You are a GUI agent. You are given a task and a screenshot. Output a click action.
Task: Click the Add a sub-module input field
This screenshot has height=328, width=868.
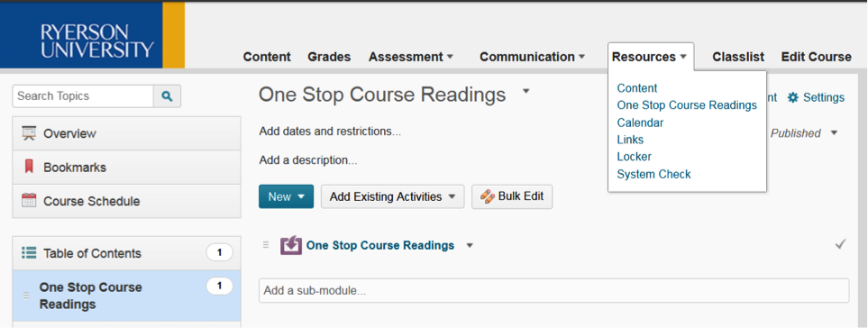(x=553, y=290)
